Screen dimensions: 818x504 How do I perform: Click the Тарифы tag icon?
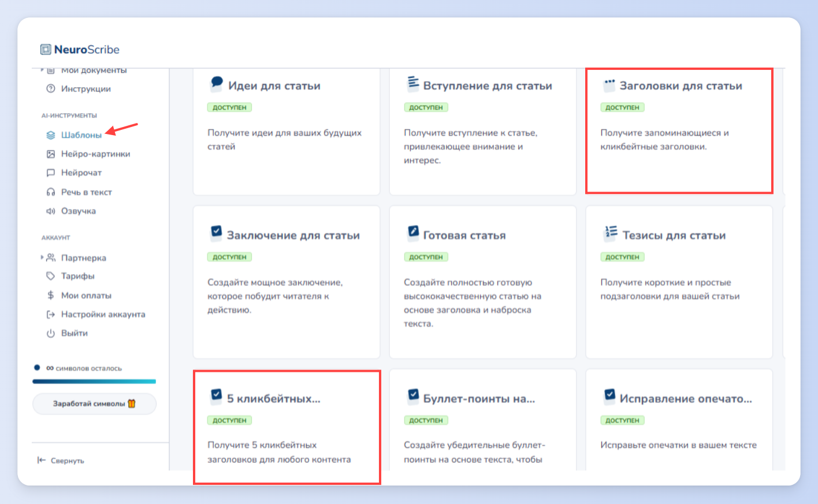(51, 276)
